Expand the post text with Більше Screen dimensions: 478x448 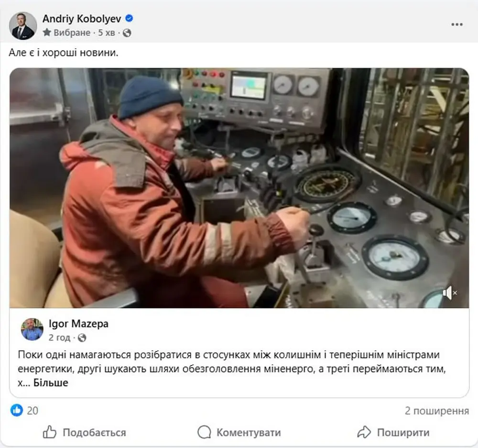click(x=51, y=383)
